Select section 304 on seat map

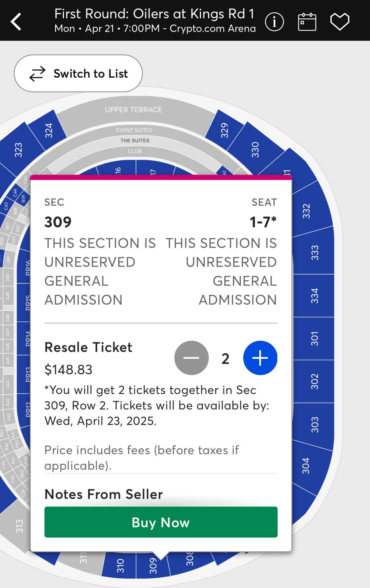(306, 466)
